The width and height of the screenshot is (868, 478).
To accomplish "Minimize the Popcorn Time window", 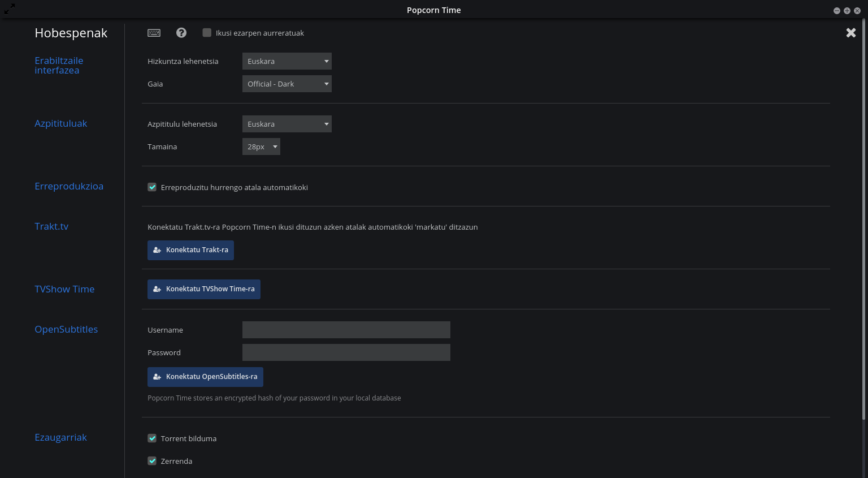I will pos(836,11).
